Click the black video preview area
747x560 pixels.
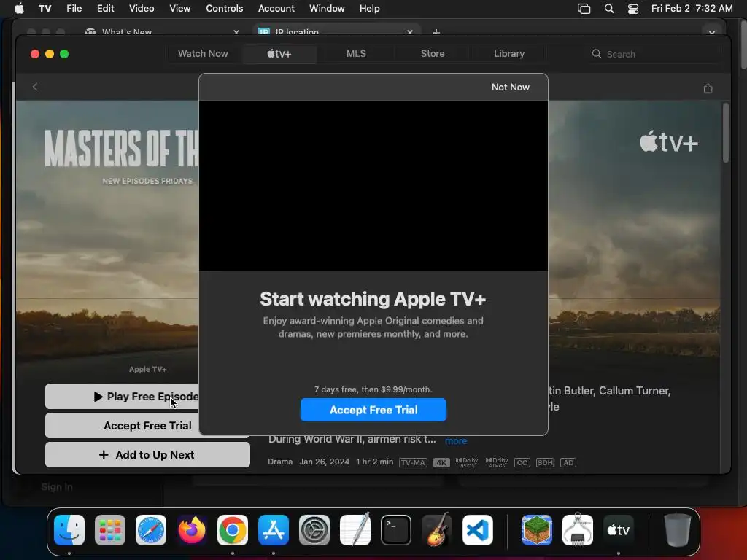[373, 186]
